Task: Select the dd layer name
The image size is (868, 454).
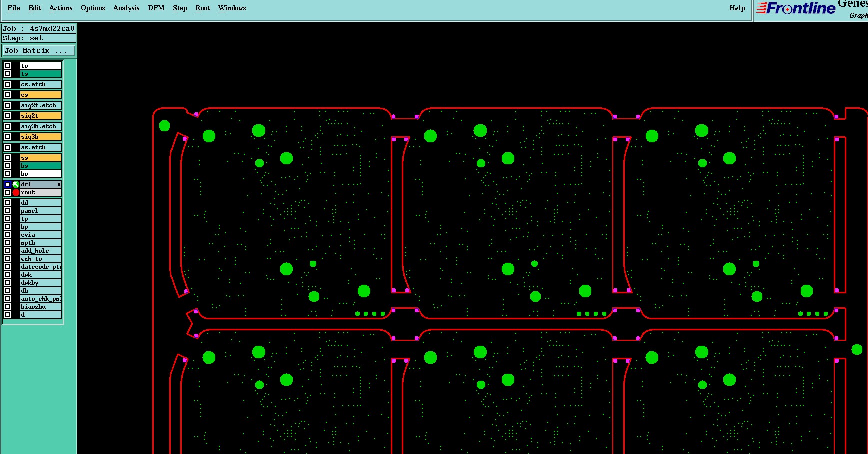Action: [41, 203]
